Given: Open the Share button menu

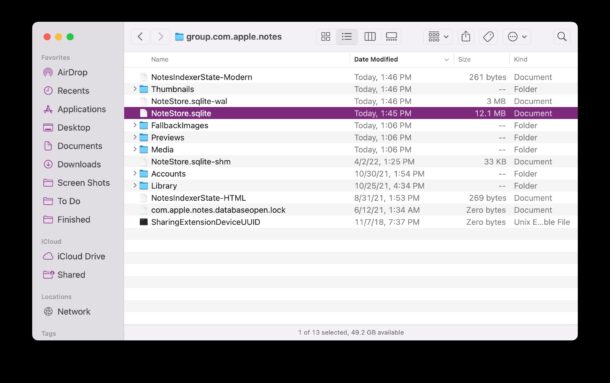Looking at the screenshot, I should point(466,37).
